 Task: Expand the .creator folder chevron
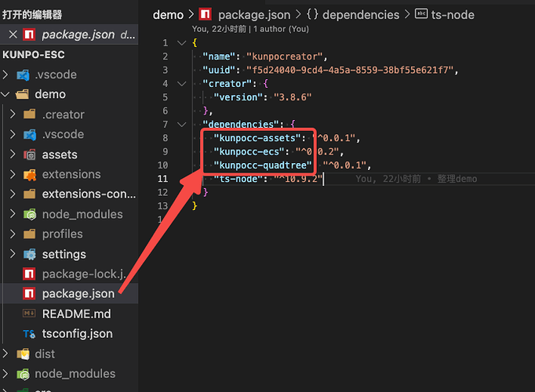(13, 114)
